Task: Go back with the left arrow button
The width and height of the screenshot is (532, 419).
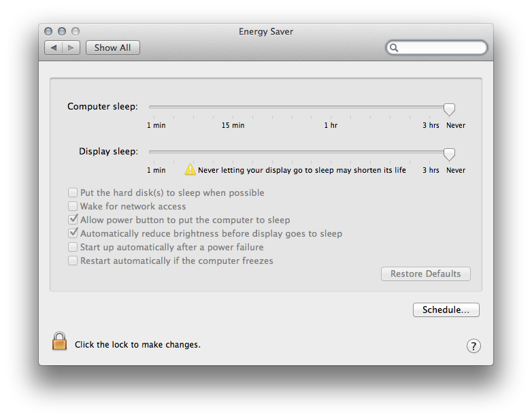Action: [x=54, y=48]
